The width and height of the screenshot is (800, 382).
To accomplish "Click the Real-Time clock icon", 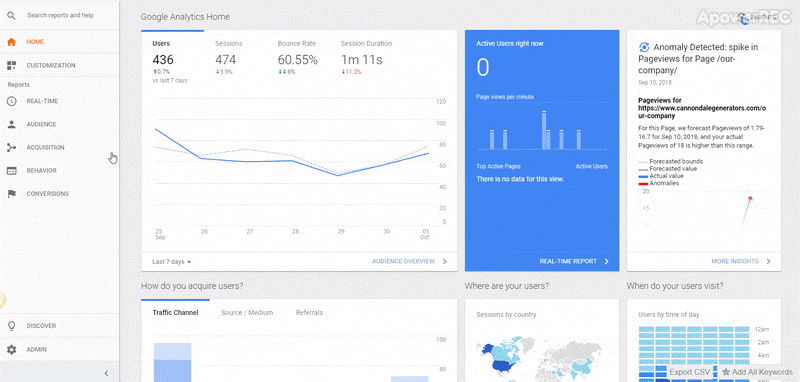I will tap(11, 101).
